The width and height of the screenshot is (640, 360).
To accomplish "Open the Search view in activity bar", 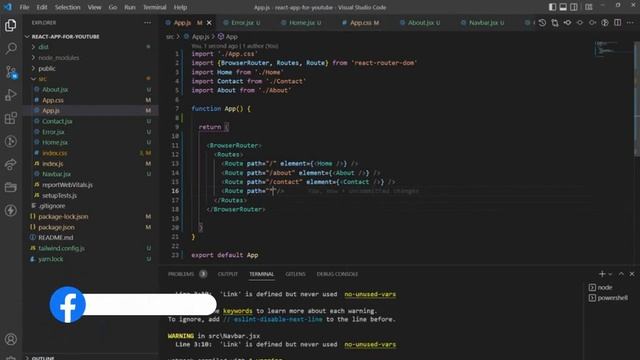I will coord(11,48).
